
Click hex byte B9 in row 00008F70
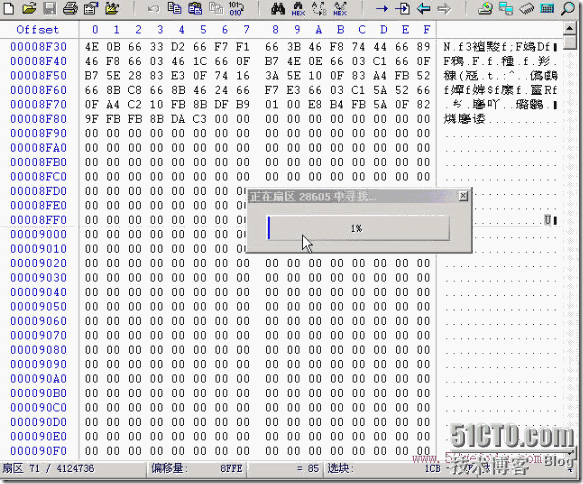(x=243, y=104)
